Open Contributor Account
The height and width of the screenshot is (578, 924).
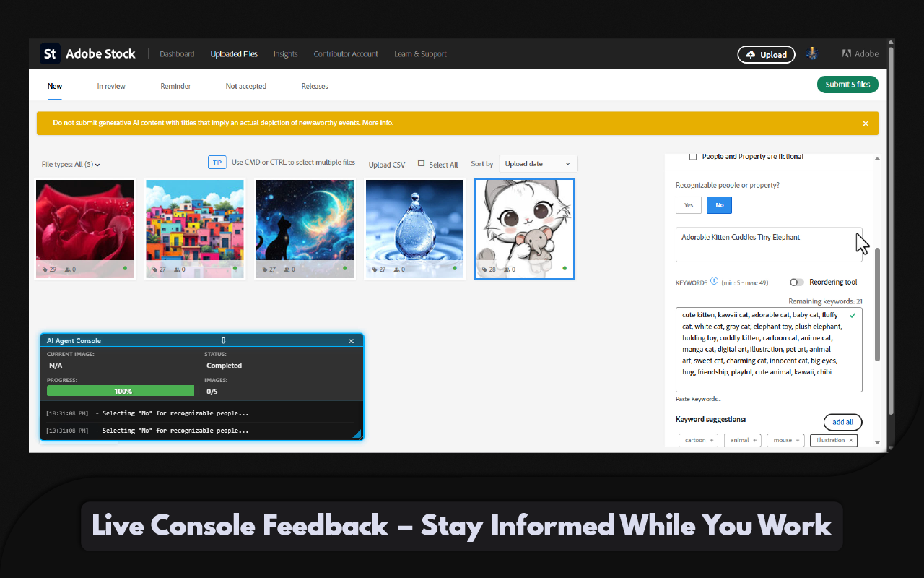(x=346, y=54)
